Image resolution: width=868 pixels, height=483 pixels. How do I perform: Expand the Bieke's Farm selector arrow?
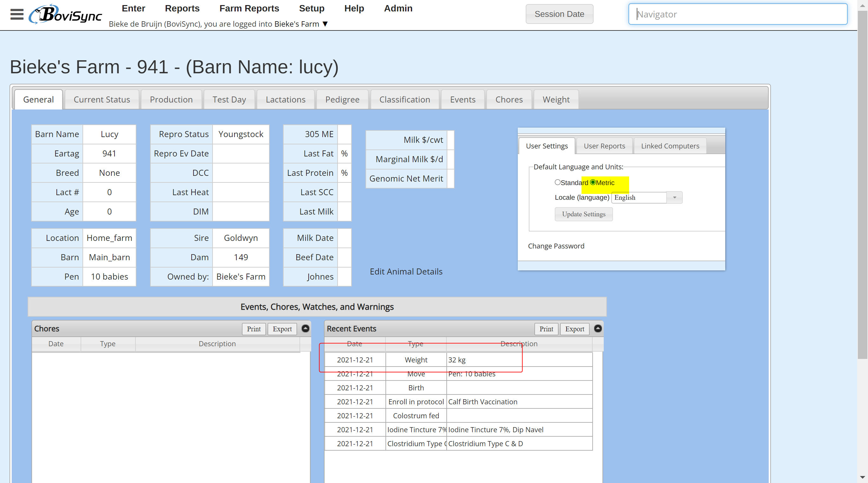click(325, 24)
